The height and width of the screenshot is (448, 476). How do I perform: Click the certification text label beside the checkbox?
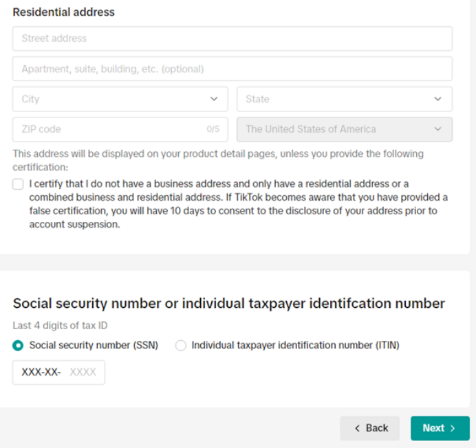click(x=238, y=204)
